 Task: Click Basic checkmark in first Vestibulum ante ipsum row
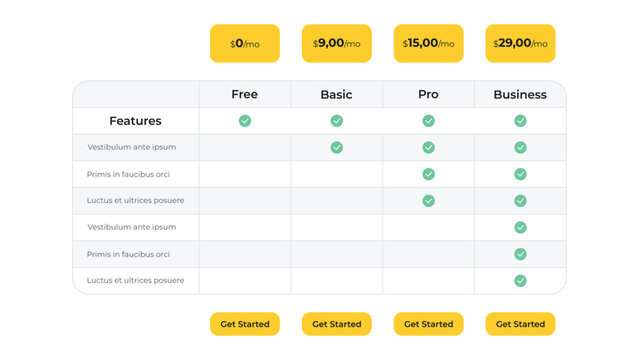pyautogui.click(x=337, y=147)
